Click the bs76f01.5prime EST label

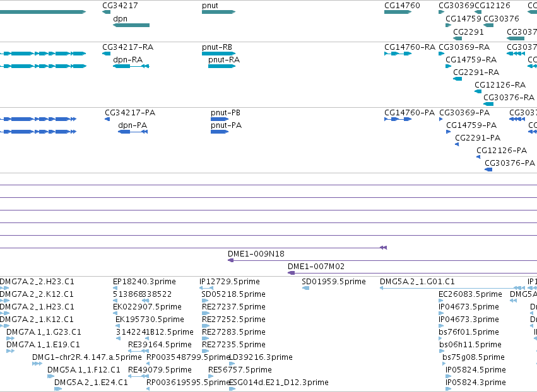click(469, 332)
